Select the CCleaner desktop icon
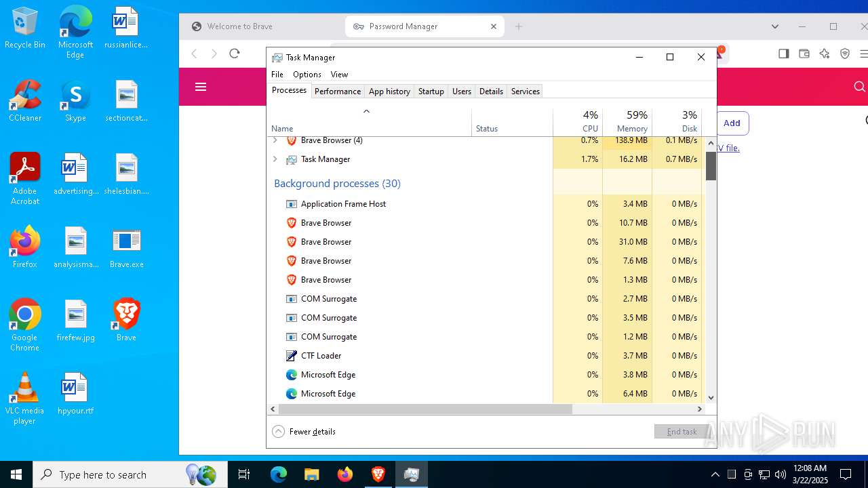This screenshot has width=868, height=488. (x=25, y=101)
